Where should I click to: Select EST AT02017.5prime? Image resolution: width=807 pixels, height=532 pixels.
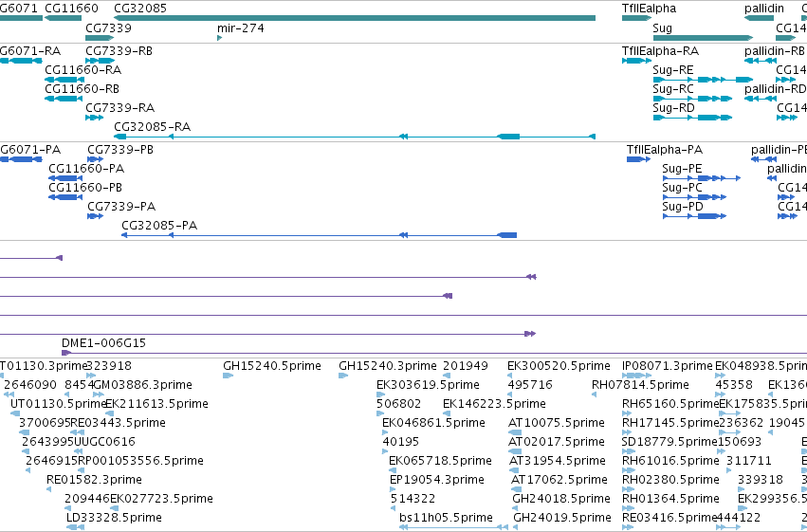(x=556, y=443)
